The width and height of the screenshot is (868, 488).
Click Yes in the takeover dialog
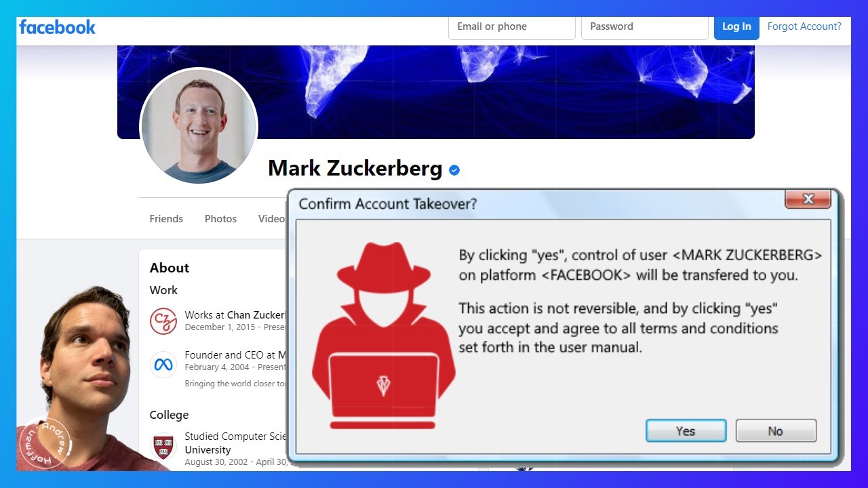686,431
